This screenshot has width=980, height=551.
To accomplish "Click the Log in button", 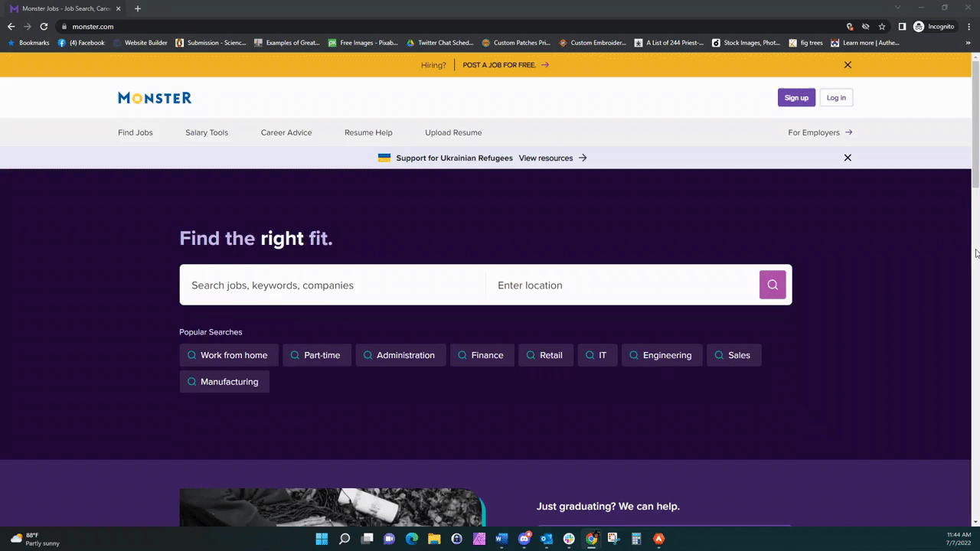I will coord(836,97).
